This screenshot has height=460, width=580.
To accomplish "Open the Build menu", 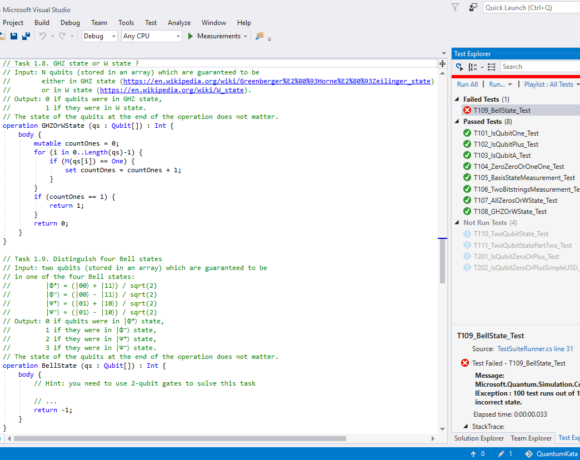I will [x=42, y=23].
